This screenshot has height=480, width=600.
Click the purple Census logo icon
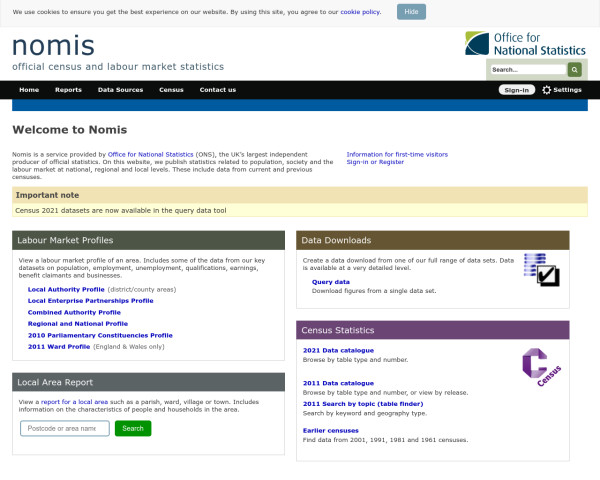pos(541,367)
